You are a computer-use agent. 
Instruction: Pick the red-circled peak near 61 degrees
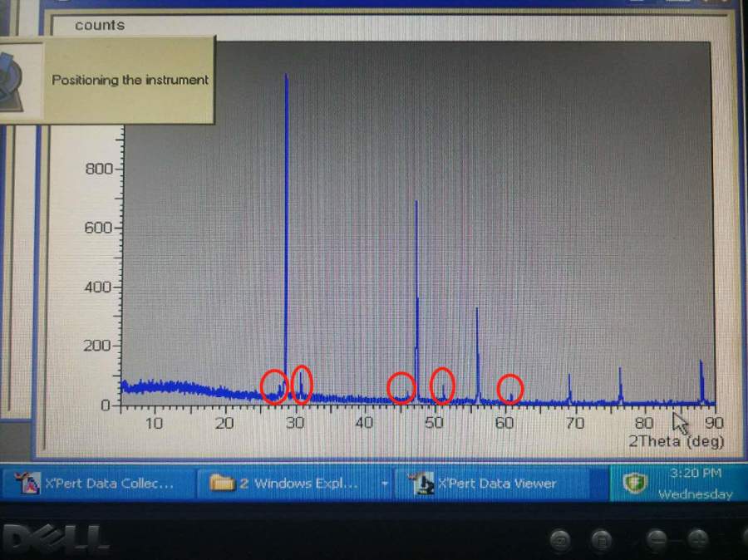tap(509, 389)
